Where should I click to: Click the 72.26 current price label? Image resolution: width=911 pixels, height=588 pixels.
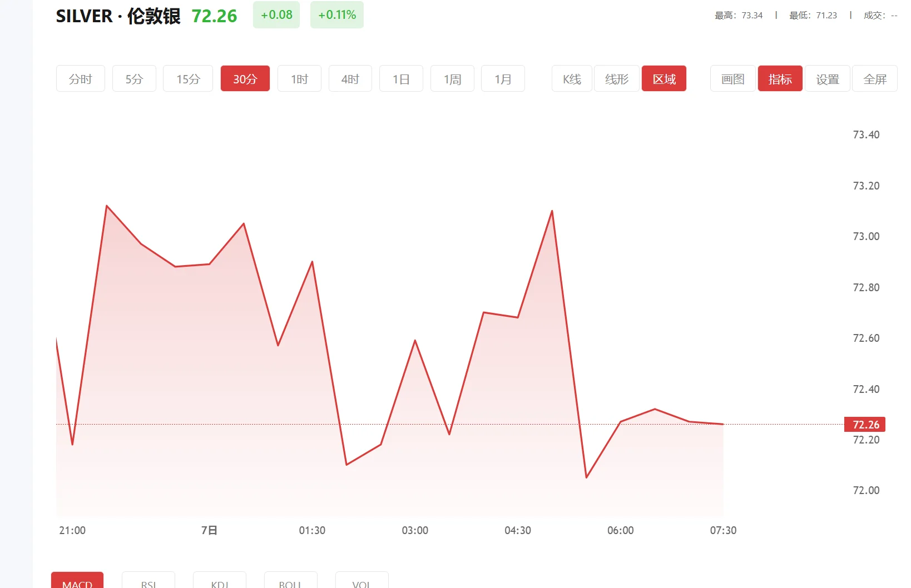pos(865,424)
